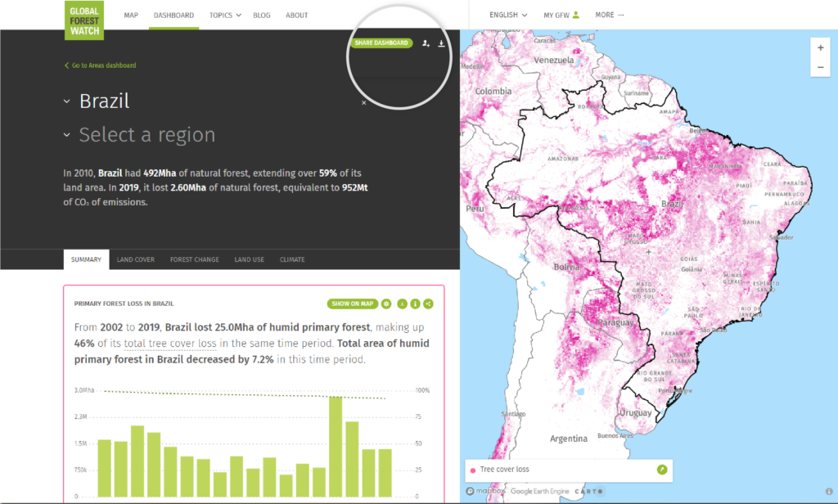Zoom out on the map
This screenshot has height=504, width=838.
(820, 67)
